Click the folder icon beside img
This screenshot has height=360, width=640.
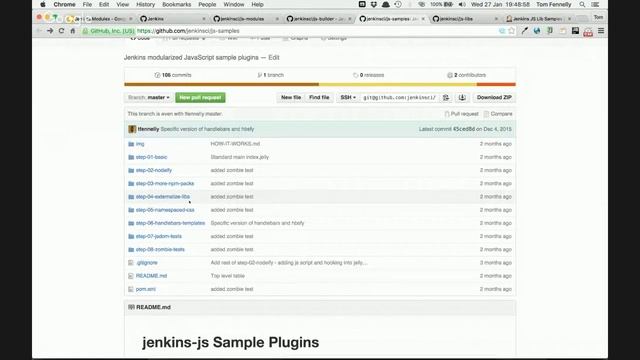coord(131,144)
